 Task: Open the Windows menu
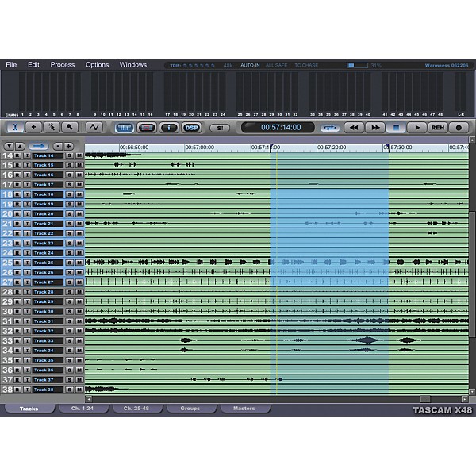point(133,65)
